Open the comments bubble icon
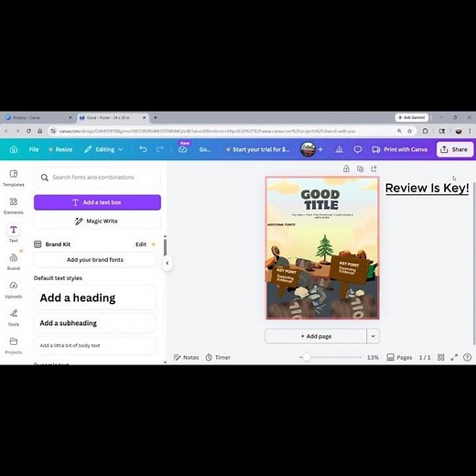This screenshot has width=476, height=476. click(x=358, y=149)
